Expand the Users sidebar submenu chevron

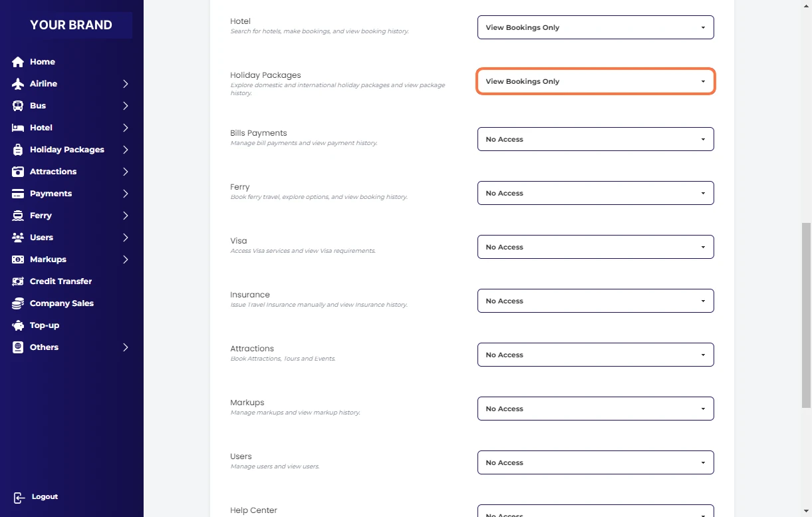click(125, 238)
